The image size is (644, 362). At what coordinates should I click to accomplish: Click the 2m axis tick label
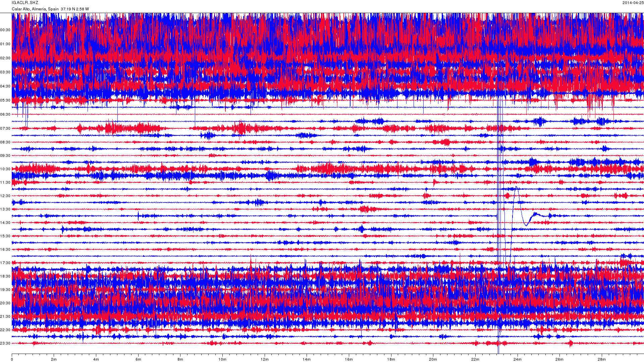(x=54, y=360)
